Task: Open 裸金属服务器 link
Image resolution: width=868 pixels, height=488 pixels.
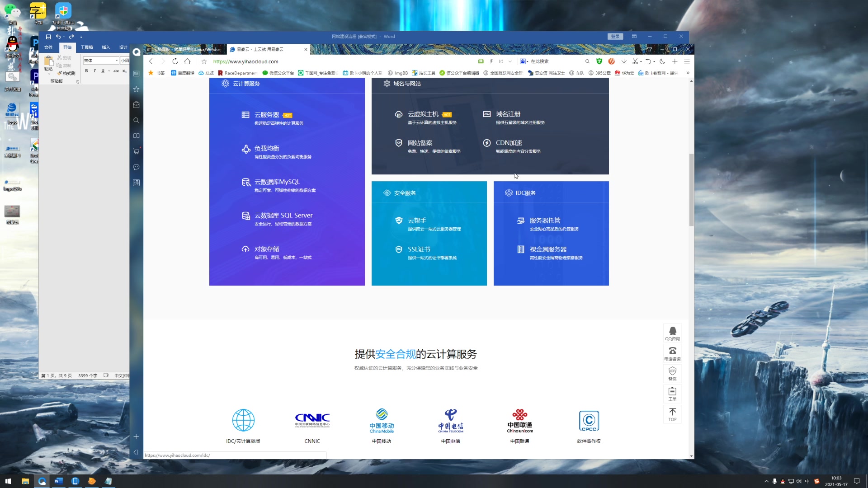Action: tap(548, 249)
